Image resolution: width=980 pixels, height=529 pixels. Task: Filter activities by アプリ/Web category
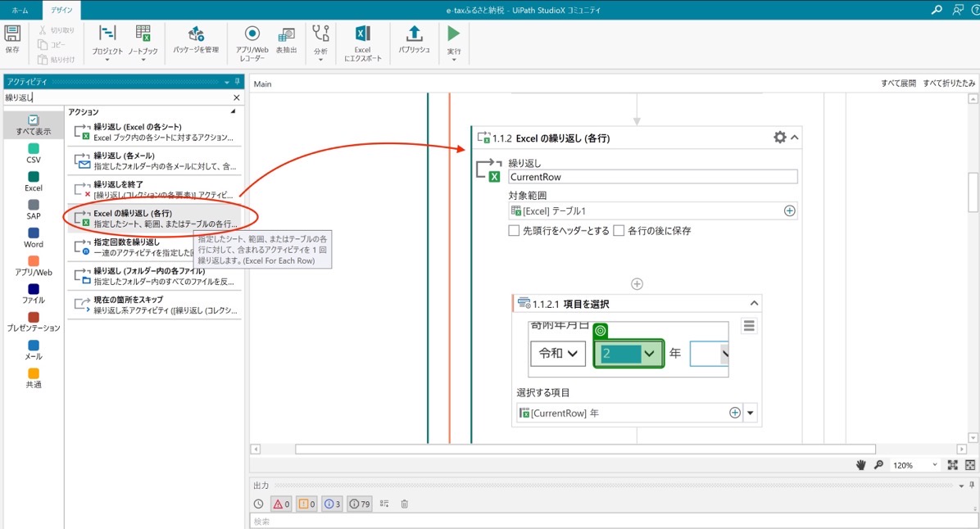pos(34,265)
